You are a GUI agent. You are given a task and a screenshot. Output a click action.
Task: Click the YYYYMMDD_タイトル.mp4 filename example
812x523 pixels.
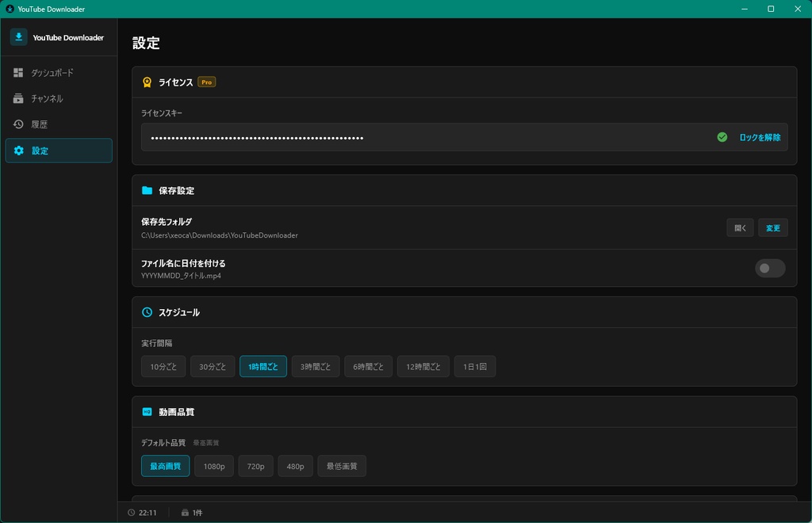182,276
